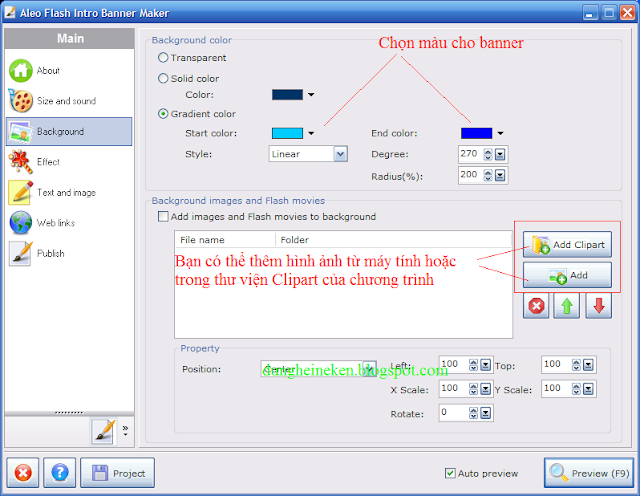Open help with blue question mark button
This screenshot has height=496, width=640.
pos(60,473)
